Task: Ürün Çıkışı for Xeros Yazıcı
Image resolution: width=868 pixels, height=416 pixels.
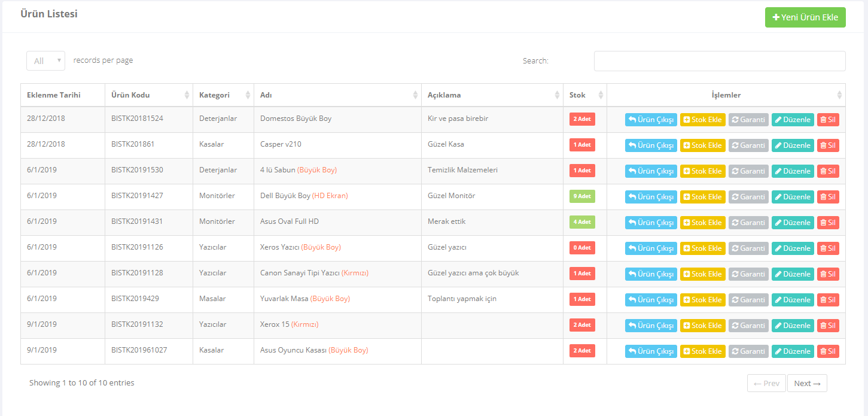Action: click(651, 248)
